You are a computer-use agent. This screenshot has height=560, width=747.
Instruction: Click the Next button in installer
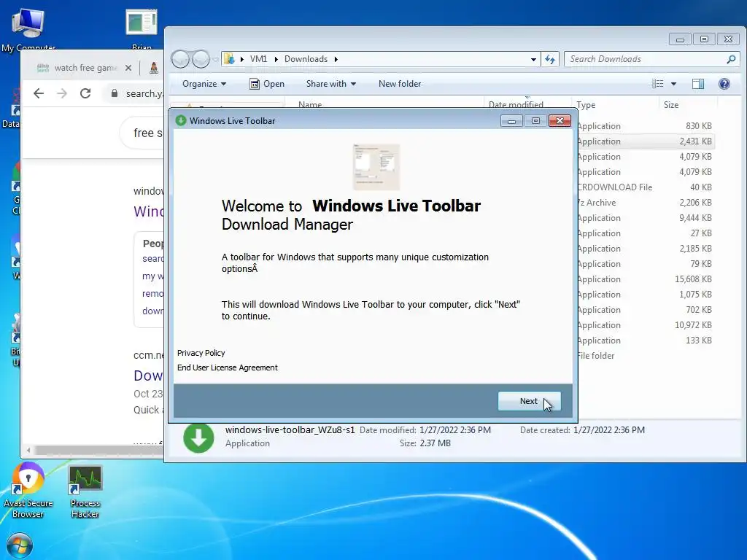tap(529, 401)
